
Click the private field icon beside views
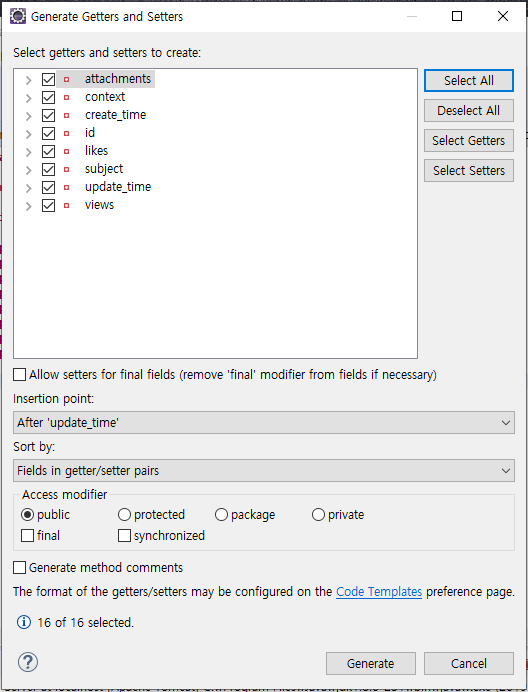pos(67,206)
